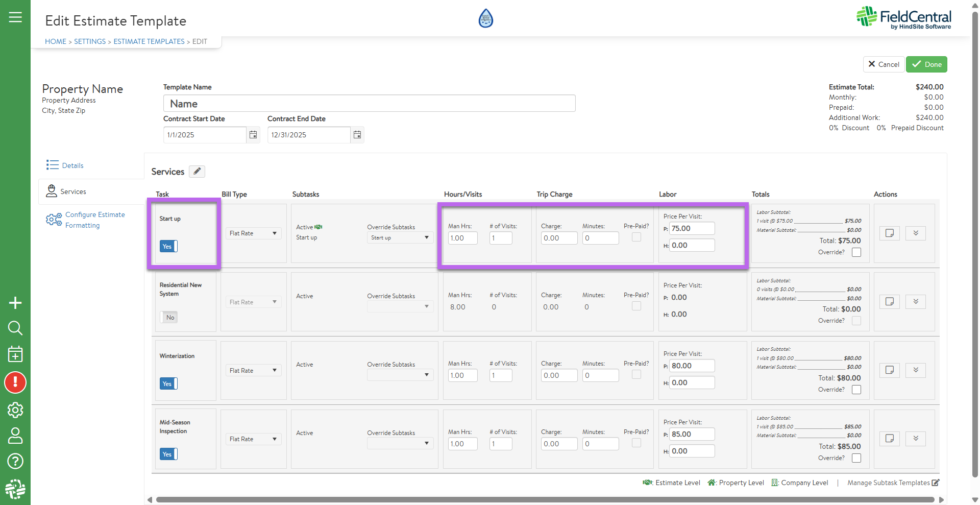Screen dimensions: 980x505
Task: Open the hamburger menu in the sidebar
Action: pyautogui.click(x=15, y=17)
